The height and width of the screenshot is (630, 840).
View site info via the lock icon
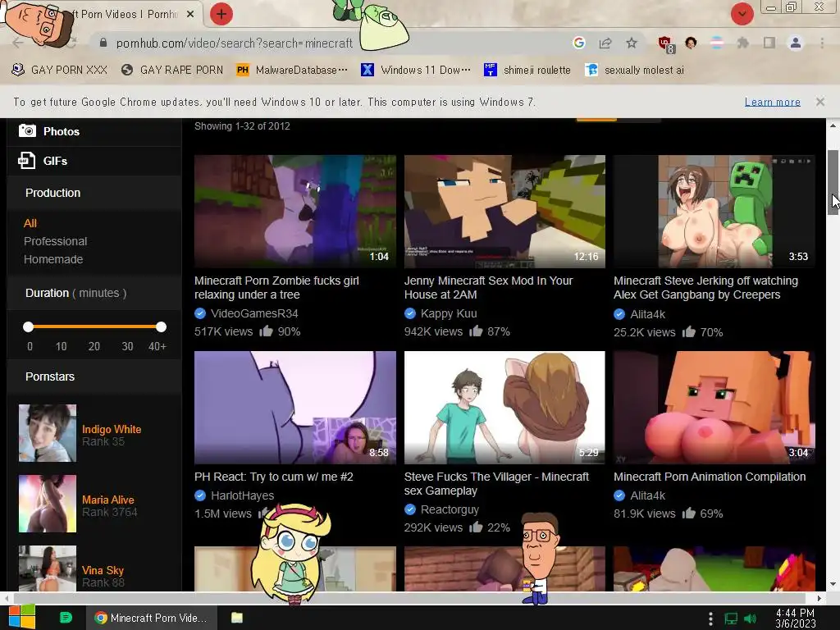click(103, 43)
